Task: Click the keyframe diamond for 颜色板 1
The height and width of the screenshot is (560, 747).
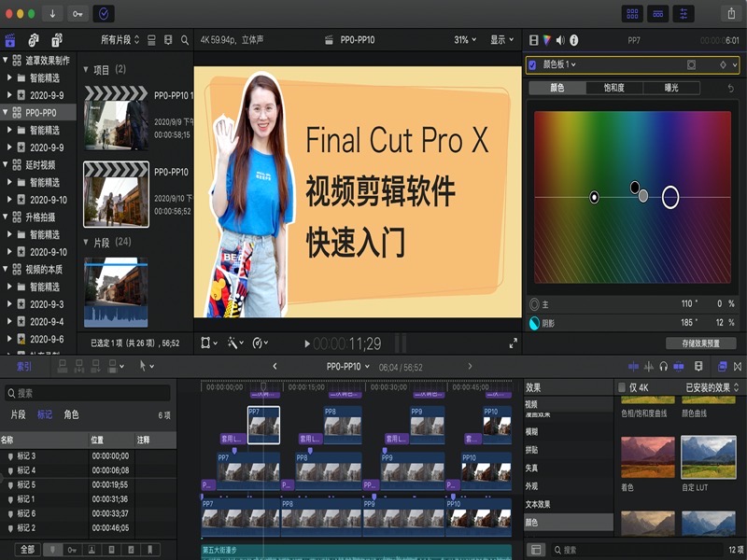Action: point(723,64)
